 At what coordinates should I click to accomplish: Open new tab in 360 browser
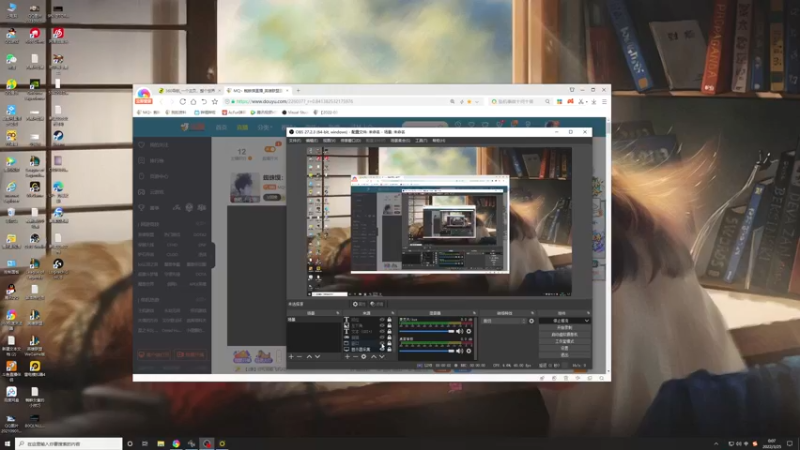point(298,90)
